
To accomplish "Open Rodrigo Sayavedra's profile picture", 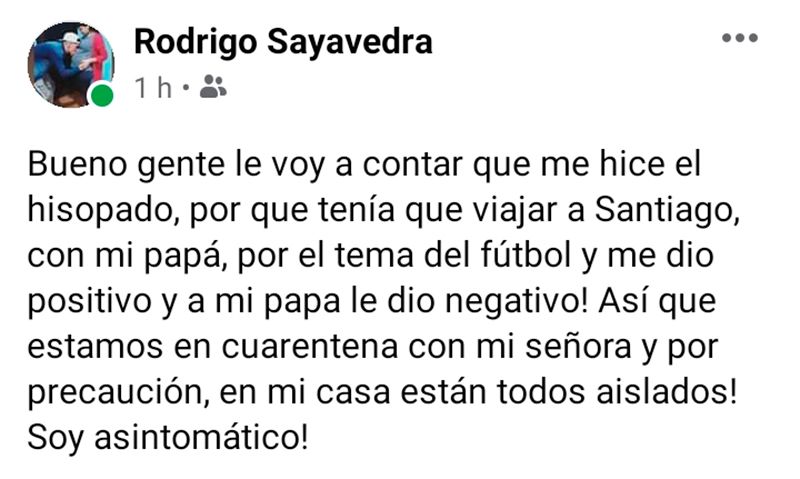I will coord(70,63).
